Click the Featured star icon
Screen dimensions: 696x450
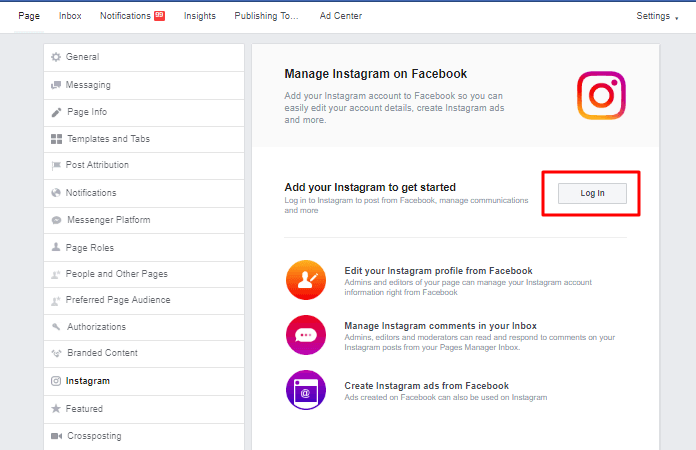click(56, 408)
